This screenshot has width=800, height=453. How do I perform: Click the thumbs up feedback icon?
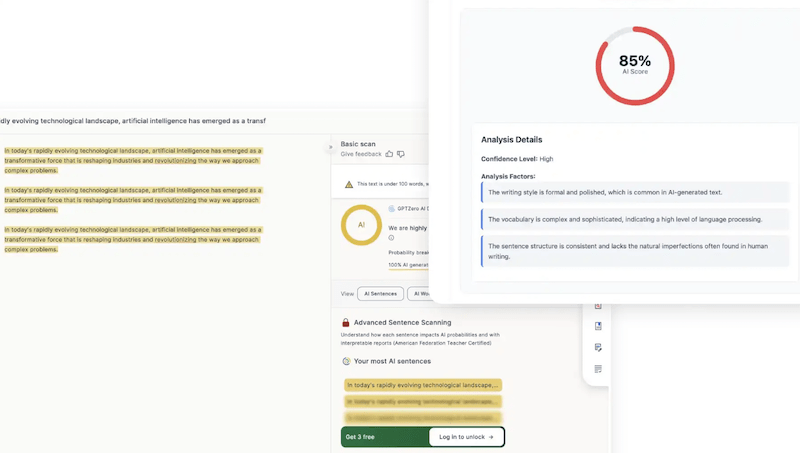tap(389, 154)
